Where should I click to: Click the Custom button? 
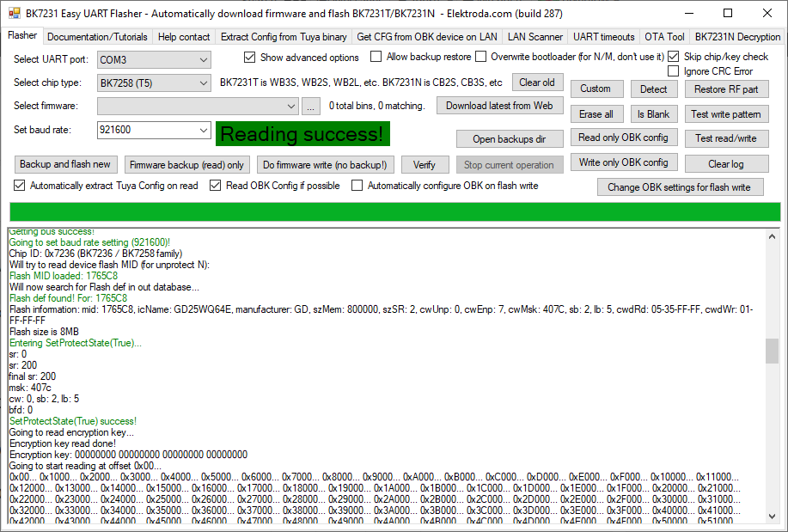[596, 89]
